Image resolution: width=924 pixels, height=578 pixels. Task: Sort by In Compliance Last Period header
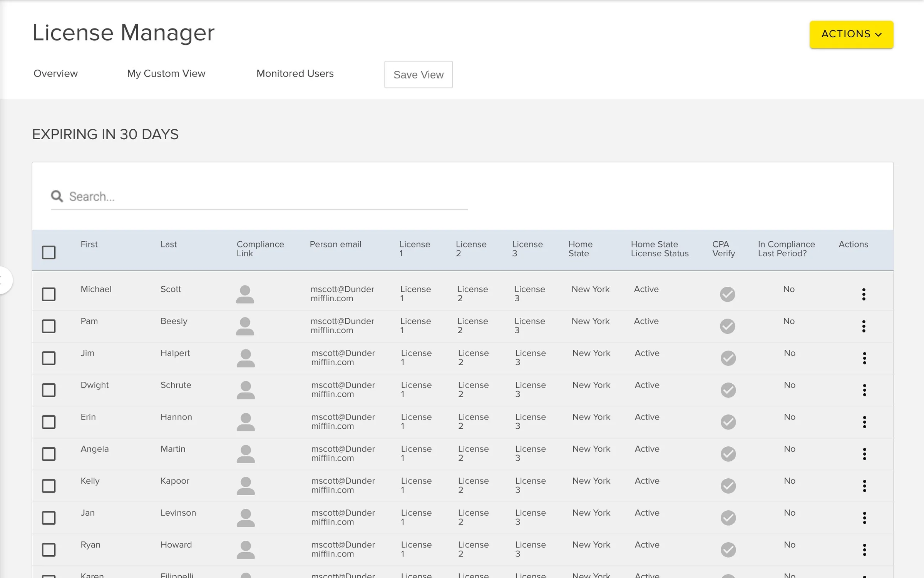(x=786, y=249)
